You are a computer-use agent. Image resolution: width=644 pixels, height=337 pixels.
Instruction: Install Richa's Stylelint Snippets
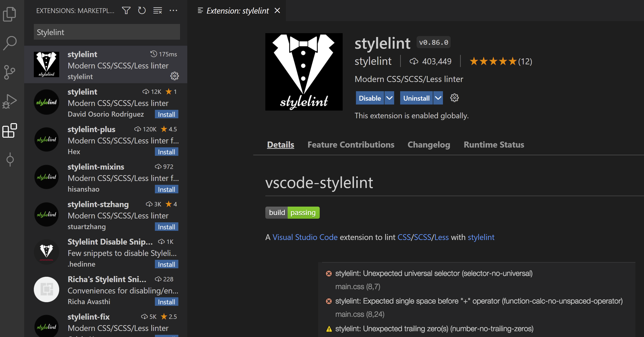coord(166,302)
